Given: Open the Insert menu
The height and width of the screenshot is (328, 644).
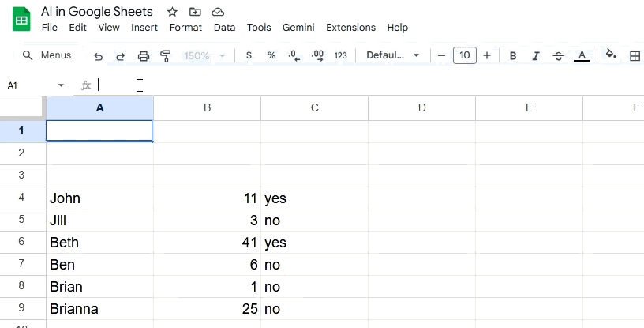Looking at the screenshot, I should pos(144,28).
